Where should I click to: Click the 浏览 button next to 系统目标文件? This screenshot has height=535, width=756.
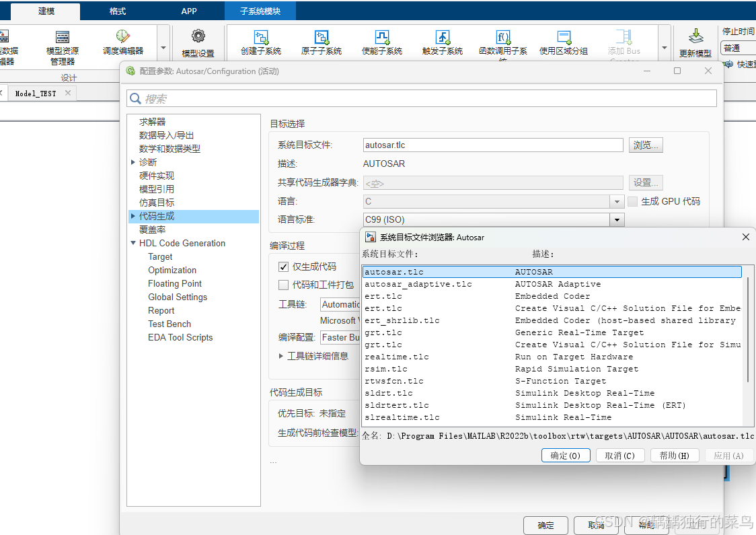pyautogui.click(x=645, y=145)
